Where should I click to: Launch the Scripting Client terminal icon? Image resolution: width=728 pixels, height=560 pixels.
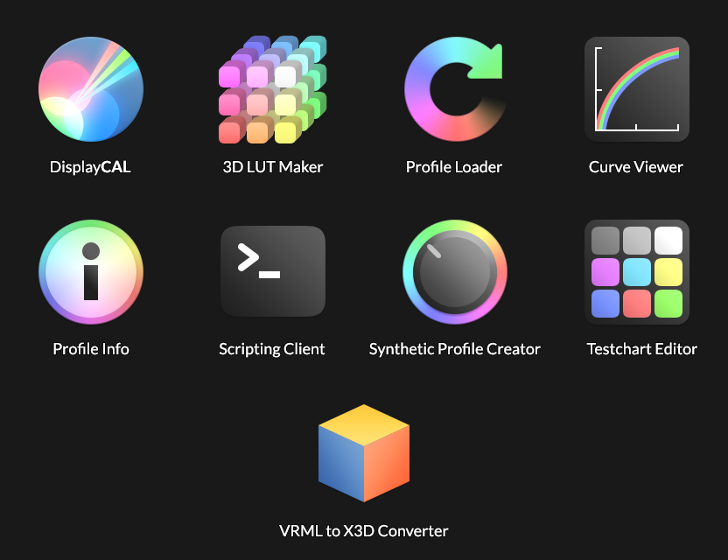tap(272, 271)
